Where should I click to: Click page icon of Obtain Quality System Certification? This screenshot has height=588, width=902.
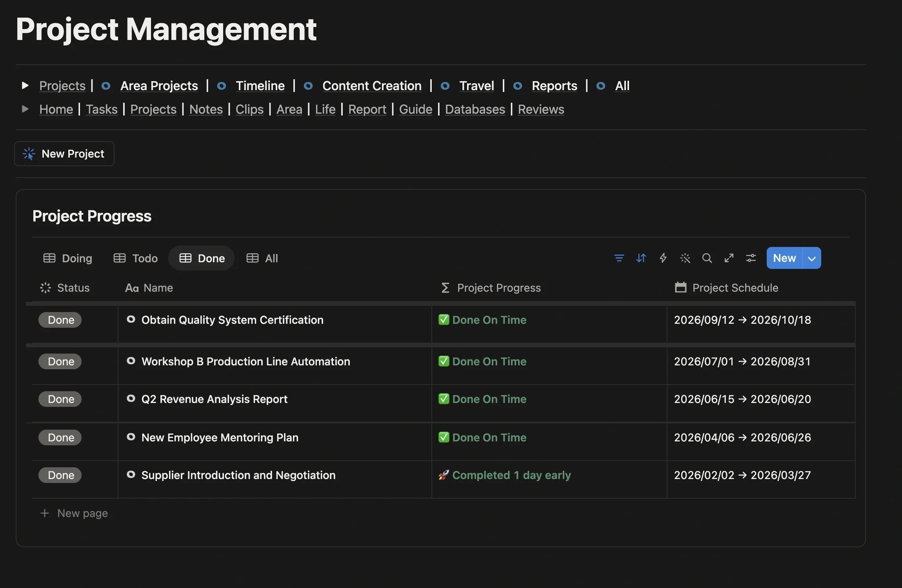click(x=131, y=319)
